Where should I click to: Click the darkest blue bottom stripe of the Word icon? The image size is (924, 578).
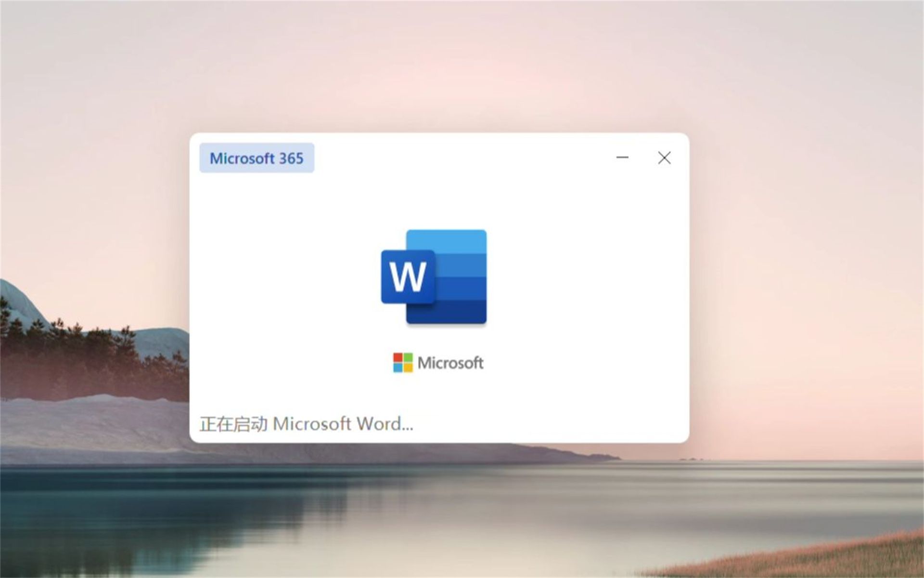click(452, 312)
